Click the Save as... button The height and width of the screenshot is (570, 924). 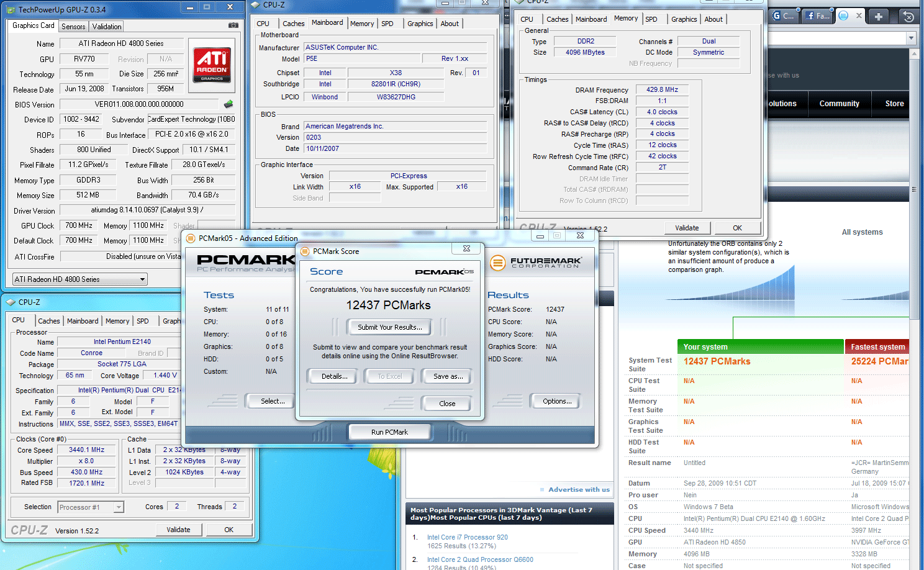(448, 376)
